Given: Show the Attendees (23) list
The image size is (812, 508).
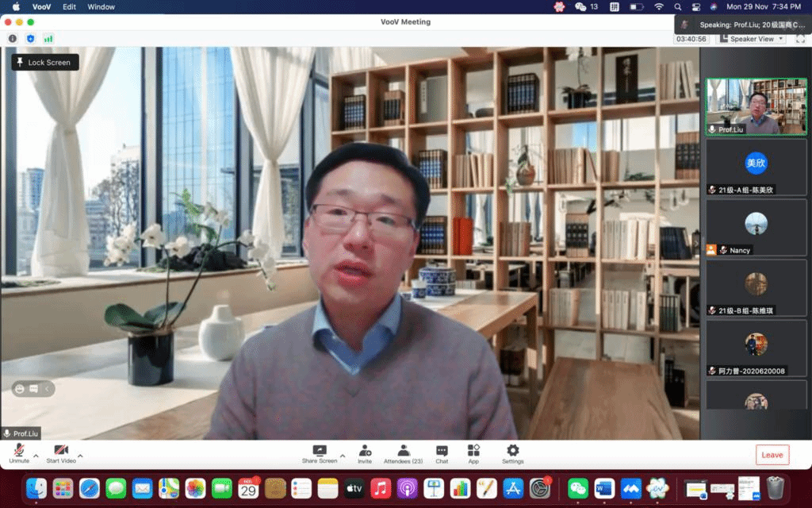Looking at the screenshot, I should 403,452.
